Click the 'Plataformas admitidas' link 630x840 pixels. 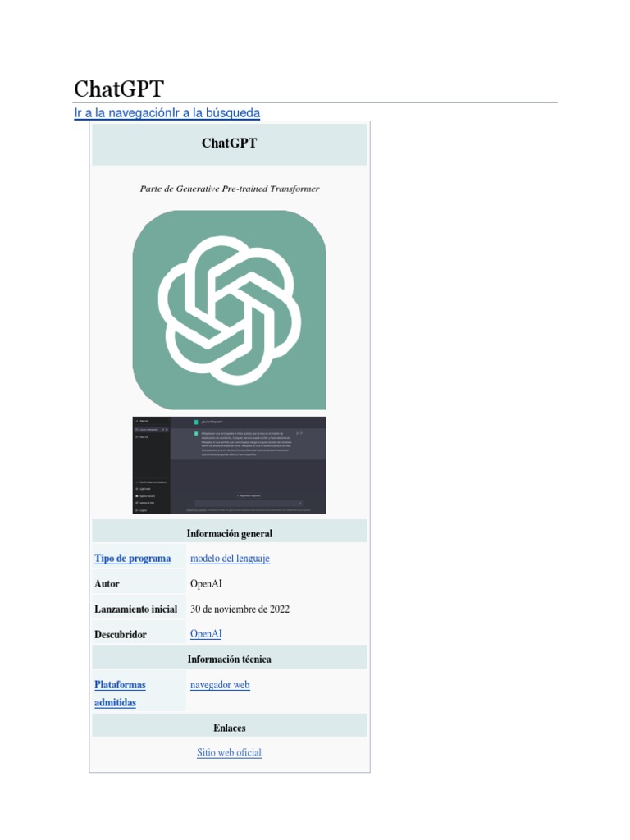120,693
